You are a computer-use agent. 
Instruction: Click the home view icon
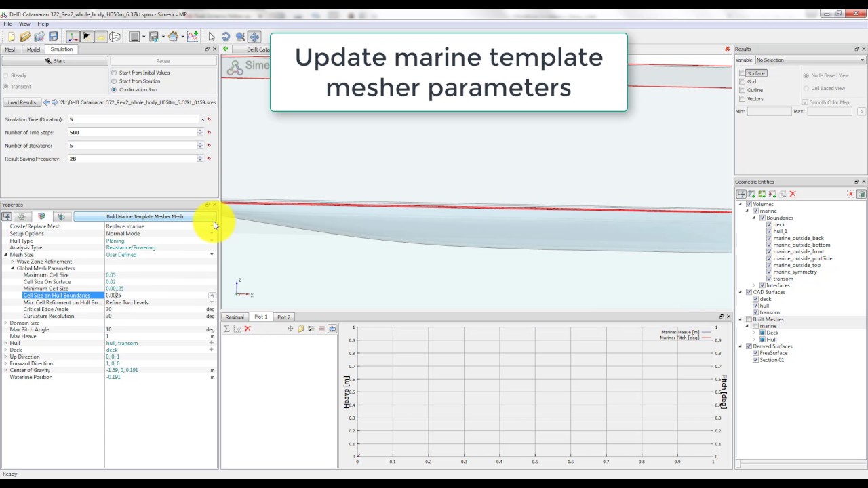coord(174,37)
